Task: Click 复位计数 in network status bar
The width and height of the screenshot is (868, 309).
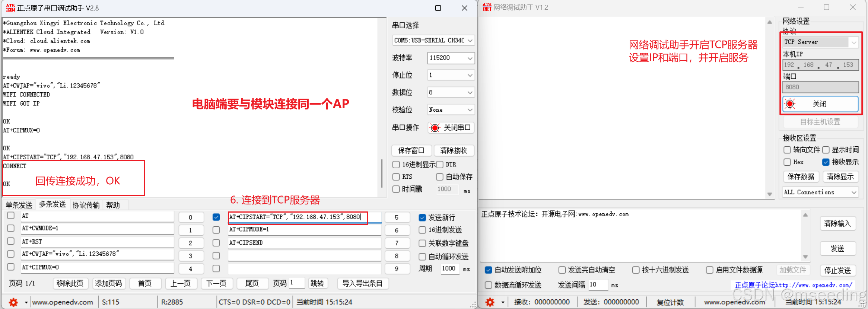Action: [670, 302]
